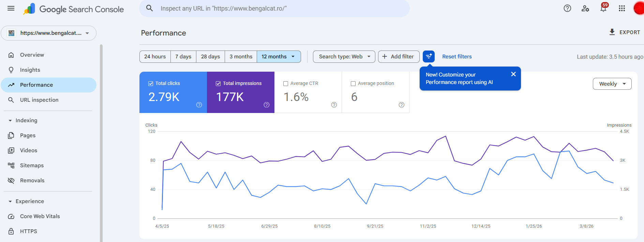Click the 11/2/25 date label on chart axis

click(x=428, y=226)
